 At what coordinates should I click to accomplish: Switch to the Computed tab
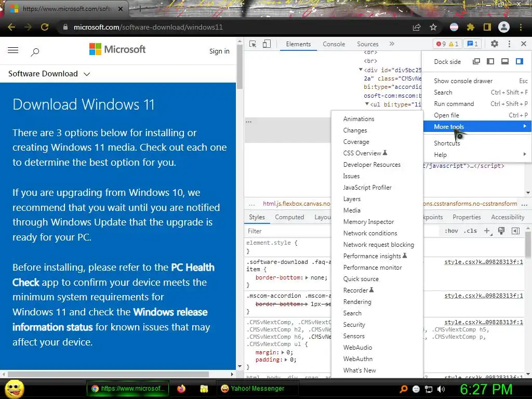[289, 217]
